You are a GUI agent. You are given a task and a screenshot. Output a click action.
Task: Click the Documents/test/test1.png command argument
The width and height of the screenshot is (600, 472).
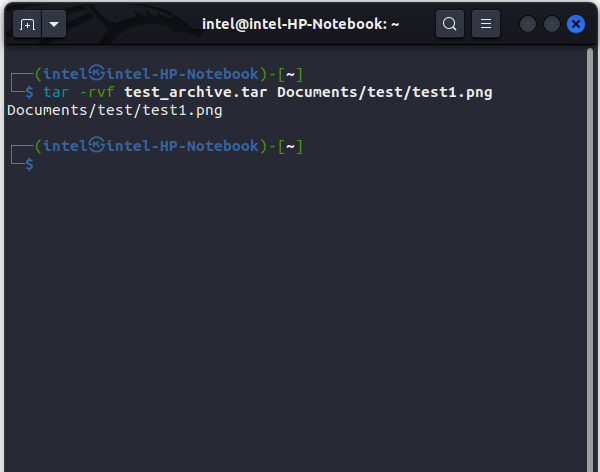tap(384, 92)
